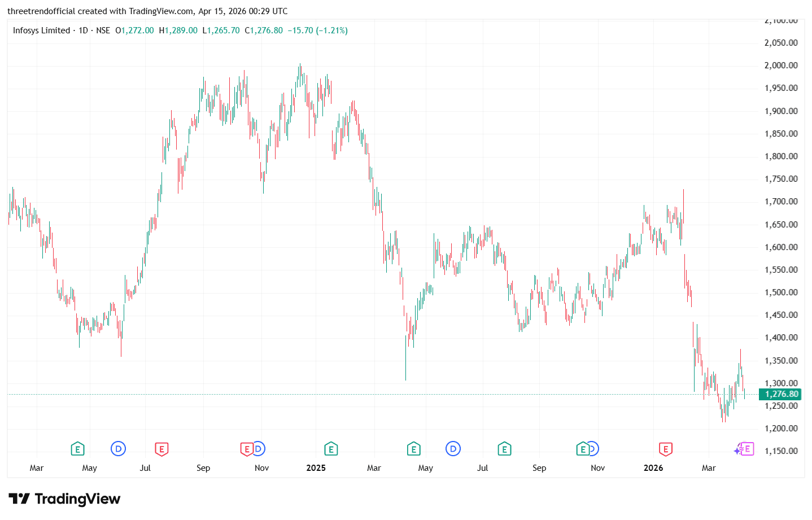Click the blue dividend marker before Nov 2025
The height and width of the screenshot is (520, 812).
coord(593,449)
